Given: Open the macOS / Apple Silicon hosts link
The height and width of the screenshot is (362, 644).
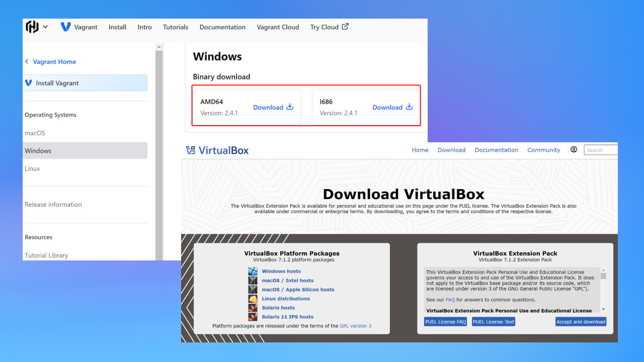Looking at the screenshot, I should (x=298, y=290).
